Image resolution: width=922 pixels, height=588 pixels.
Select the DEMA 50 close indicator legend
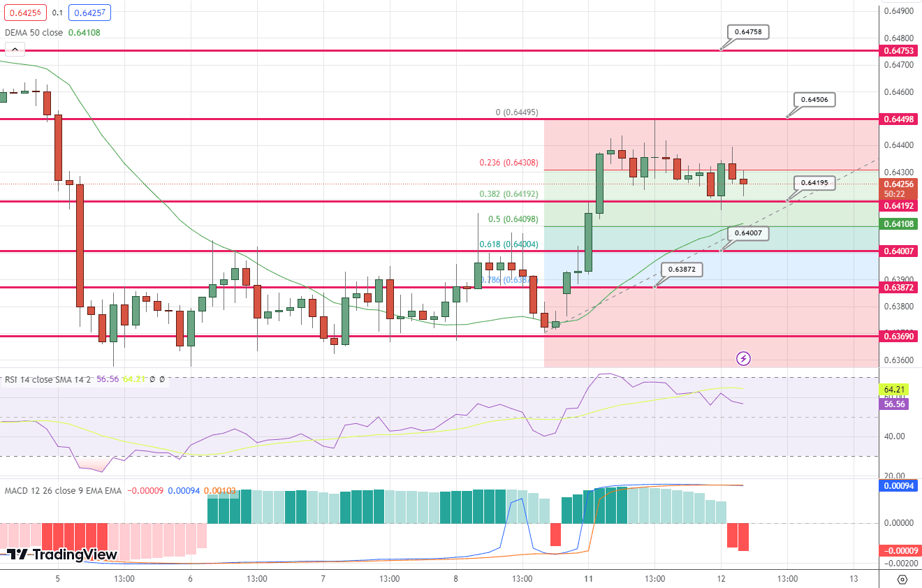tap(34, 32)
